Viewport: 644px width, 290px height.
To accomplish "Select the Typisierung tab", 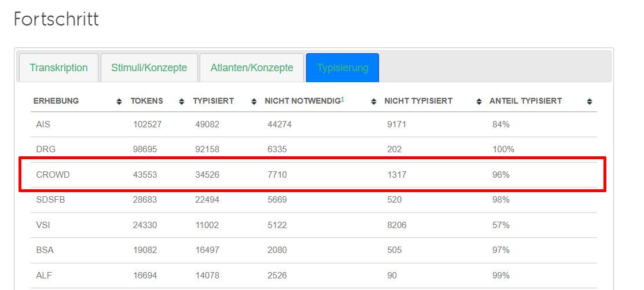I will (343, 68).
